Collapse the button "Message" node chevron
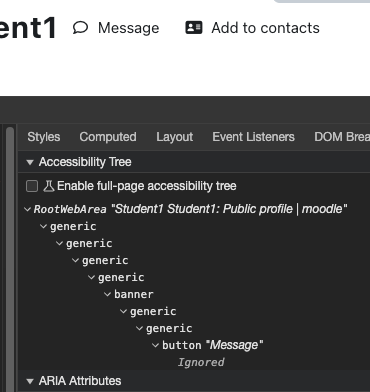Viewport: 370px width, 392px height. [155, 345]
